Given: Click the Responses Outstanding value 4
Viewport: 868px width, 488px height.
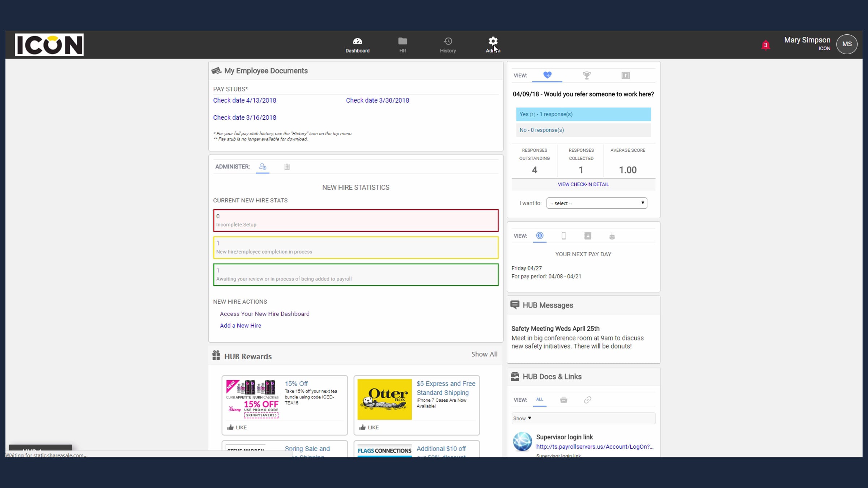Looking at the screenshot, I should click(x=535, y=170).
